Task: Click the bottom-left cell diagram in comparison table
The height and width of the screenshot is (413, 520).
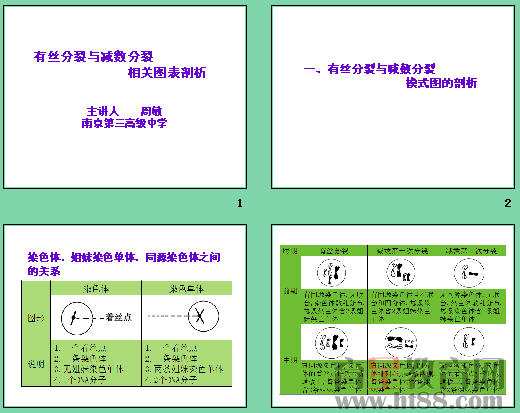Action: [331, 342]
